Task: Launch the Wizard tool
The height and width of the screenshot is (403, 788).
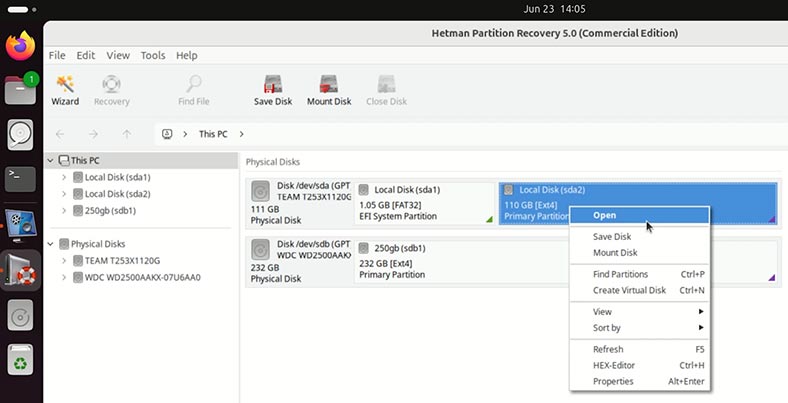Action: click(65, 90)
